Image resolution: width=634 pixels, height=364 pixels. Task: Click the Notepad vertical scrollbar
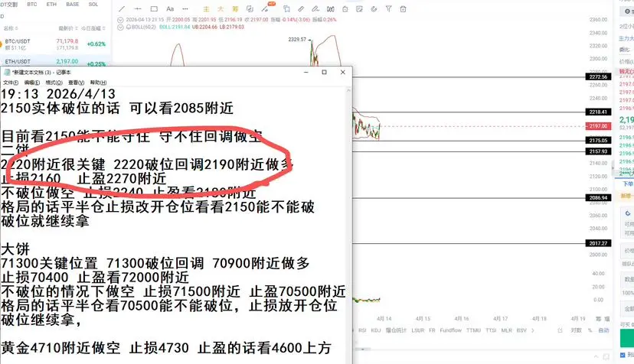coord(348,226)
